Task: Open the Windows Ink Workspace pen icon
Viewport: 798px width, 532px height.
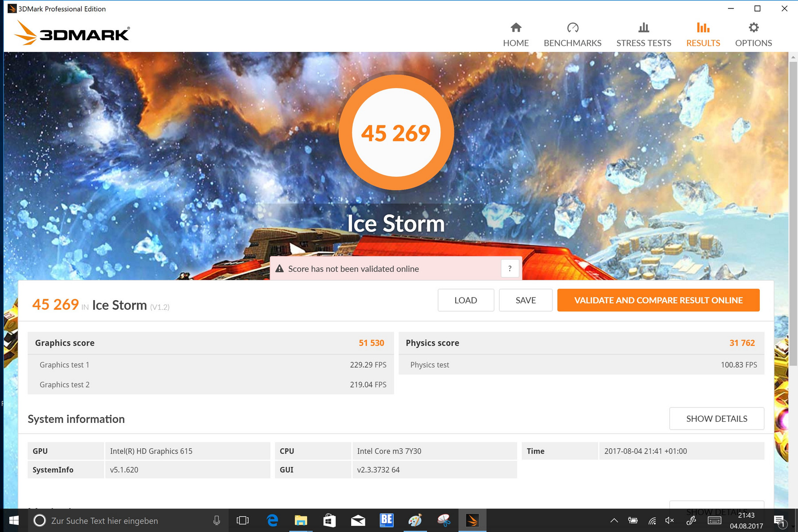Action: coord(691,520)
